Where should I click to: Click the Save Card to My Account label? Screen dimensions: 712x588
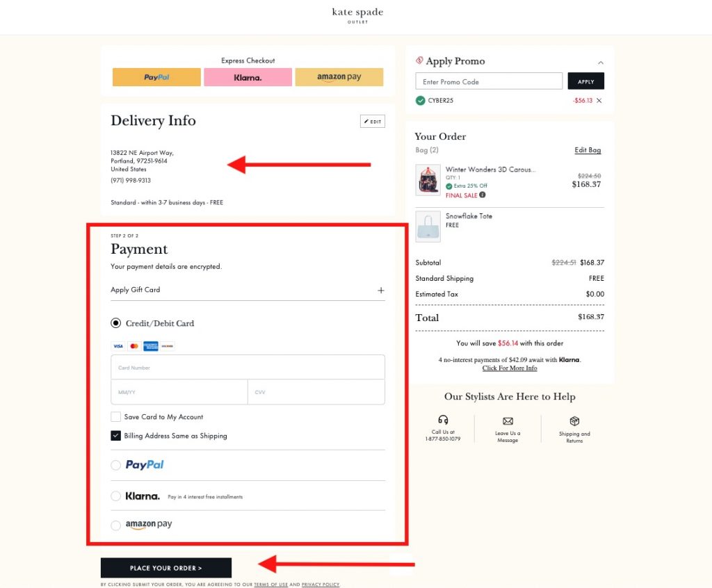(163, 417)
